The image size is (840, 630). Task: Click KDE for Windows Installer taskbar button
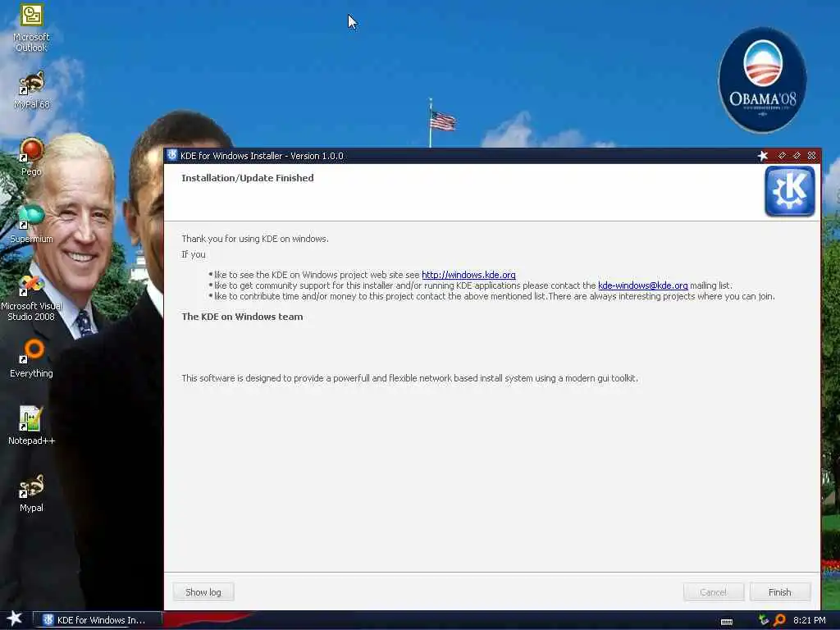click(x=98, y=620)
